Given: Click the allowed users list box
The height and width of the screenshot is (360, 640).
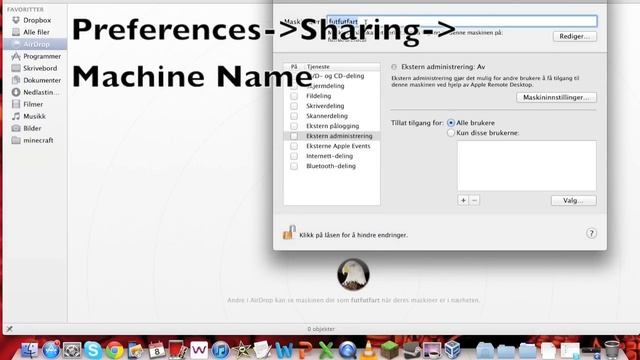Looking at the screenshot, I should [527, 166].
